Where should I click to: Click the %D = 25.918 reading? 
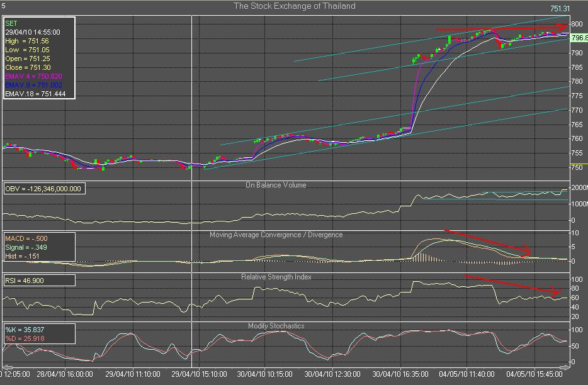[x=25, y=338]
